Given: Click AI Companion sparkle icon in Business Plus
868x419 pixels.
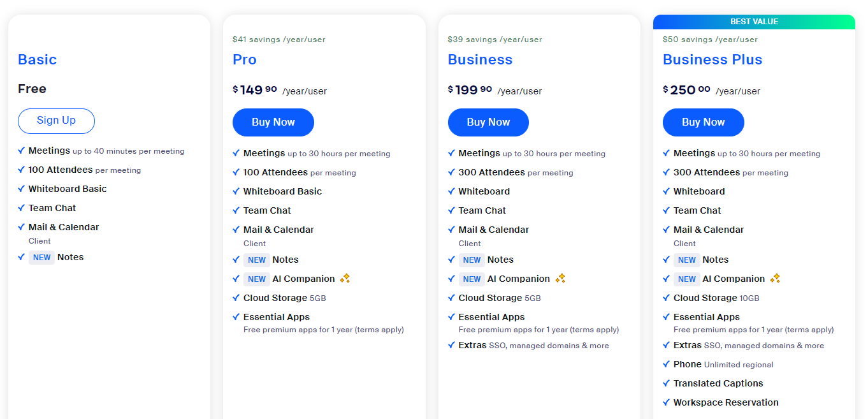Looking at the screenshot, I should click(x=775, y=279).
